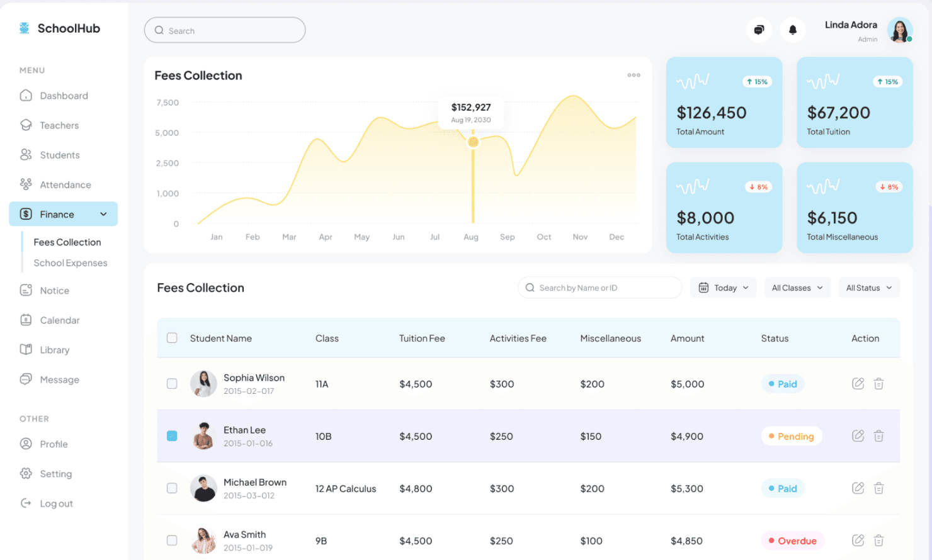Open School Expenses submenu item
Image resolution: width=932 pixels, height=560 pixels.
pos(71,263)
